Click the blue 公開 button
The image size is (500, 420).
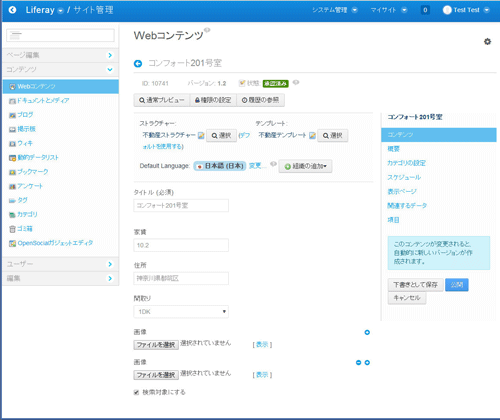click(457, 285)
